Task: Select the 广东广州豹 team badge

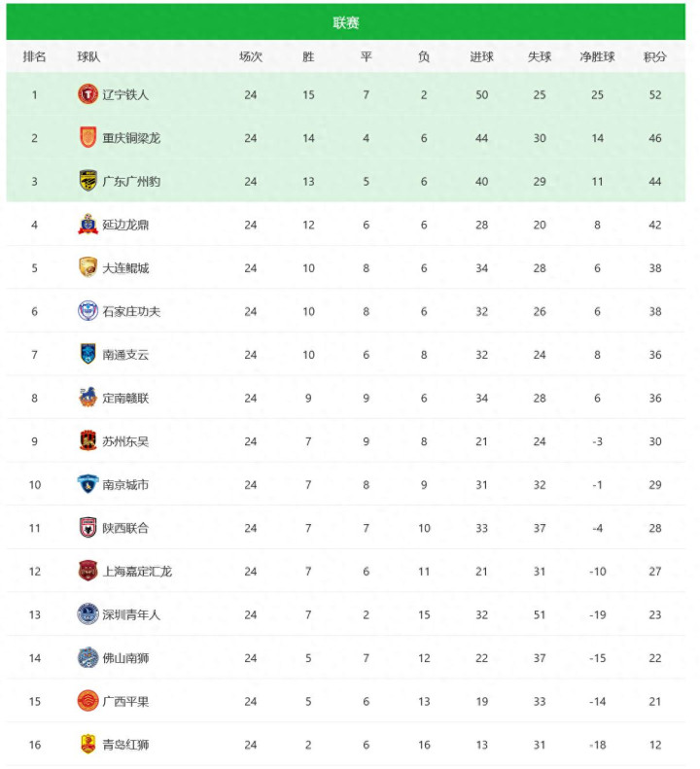Action: click(88, 181)
